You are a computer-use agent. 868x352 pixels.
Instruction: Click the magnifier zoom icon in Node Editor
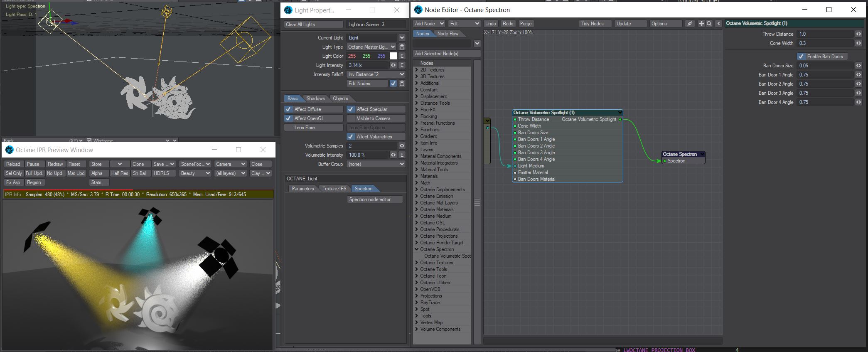[709, 24]
